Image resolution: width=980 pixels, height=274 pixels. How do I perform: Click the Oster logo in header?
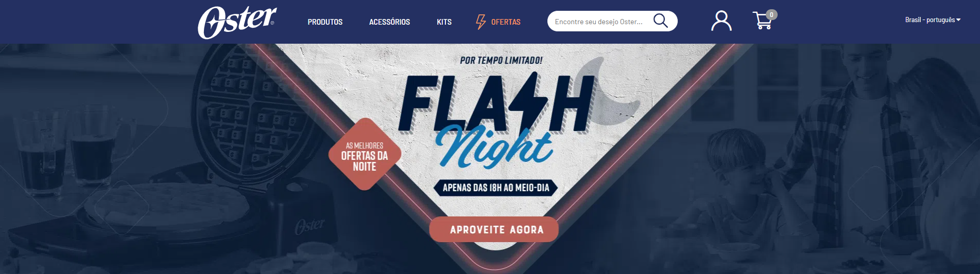(237, 23)
